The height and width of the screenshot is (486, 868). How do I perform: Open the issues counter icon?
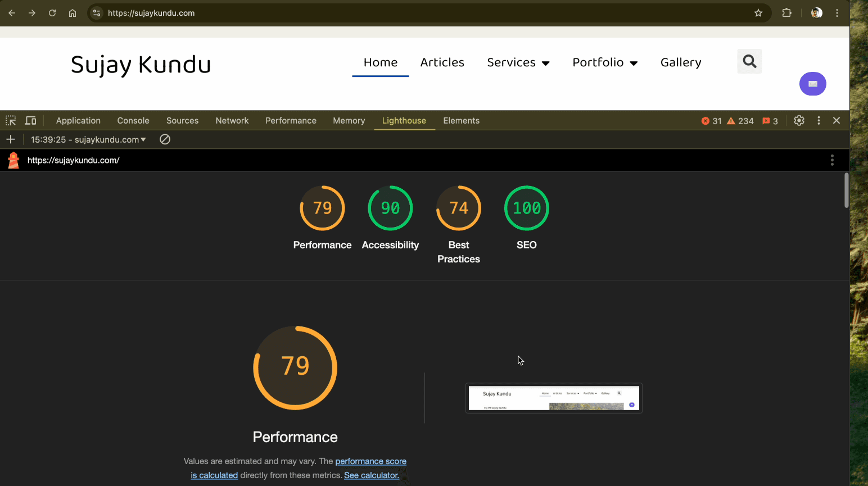pyautogui.click(x=766, y=120)
